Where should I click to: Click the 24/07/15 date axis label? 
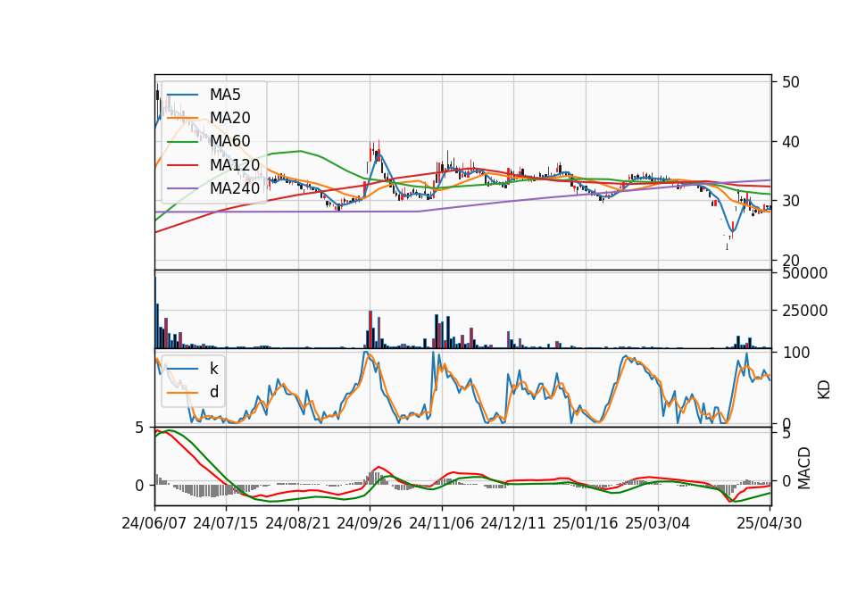pyautogui.click(x=226, y=523)
